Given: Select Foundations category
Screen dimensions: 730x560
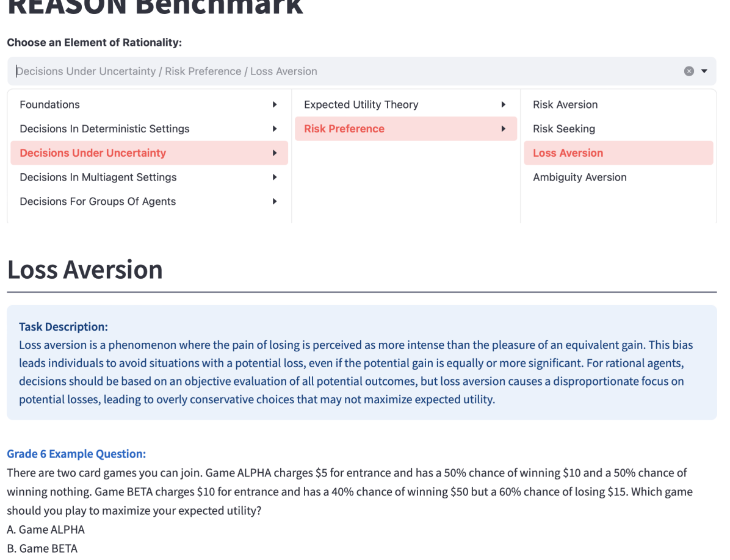Looking at the screenshot, I should click(x=50, y=104).
